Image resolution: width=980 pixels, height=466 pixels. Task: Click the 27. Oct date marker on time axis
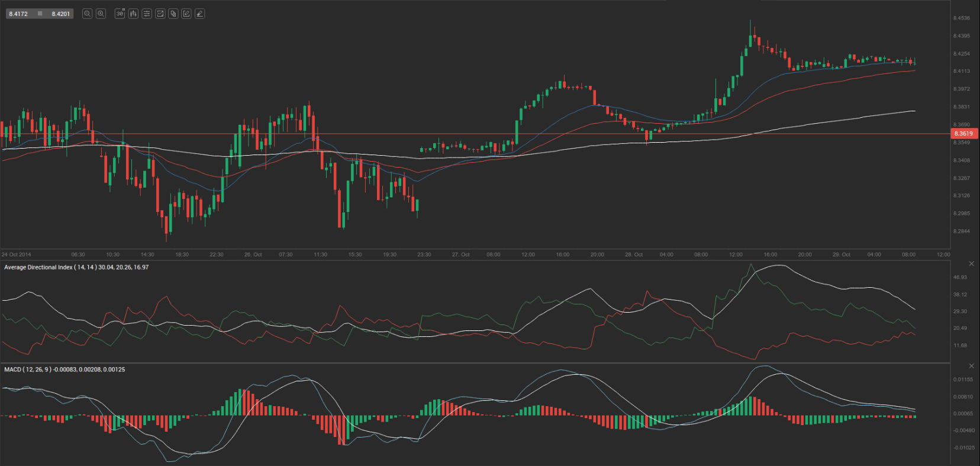(460, 255)
